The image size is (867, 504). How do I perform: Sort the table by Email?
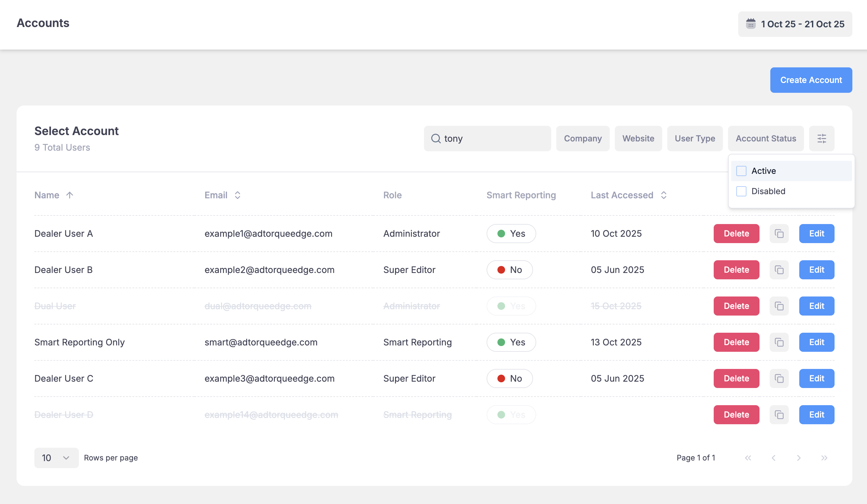tap(238, 195)
